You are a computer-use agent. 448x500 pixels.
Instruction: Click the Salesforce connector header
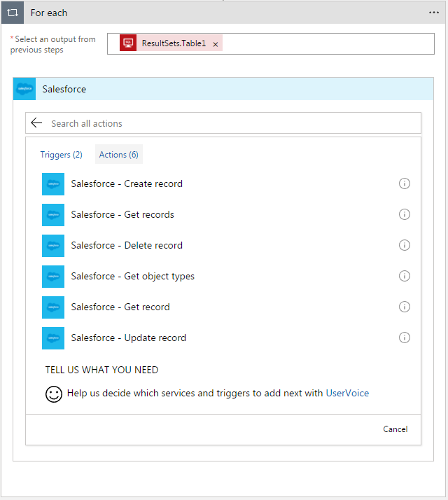coord(223,89)
